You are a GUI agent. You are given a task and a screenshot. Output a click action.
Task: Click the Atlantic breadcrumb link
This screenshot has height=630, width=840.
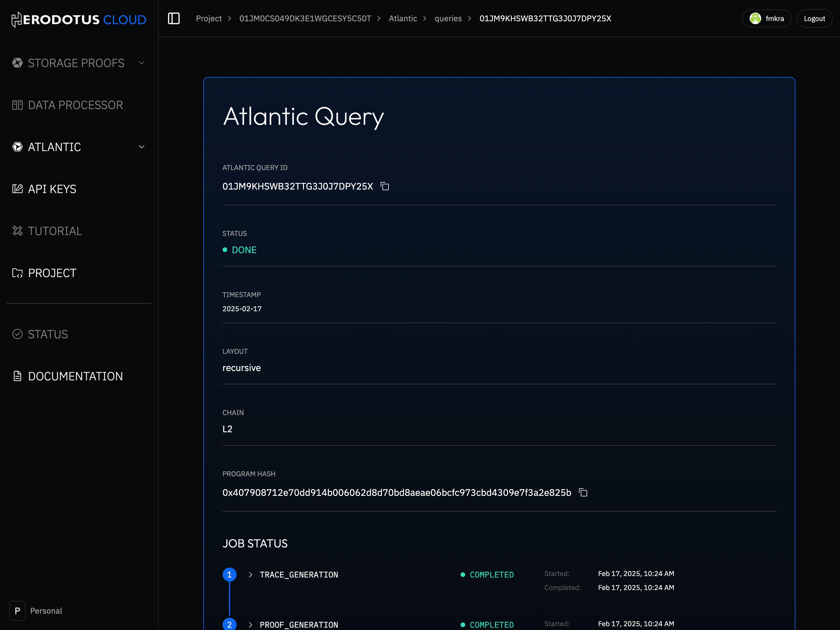click(x=402, y=18)
